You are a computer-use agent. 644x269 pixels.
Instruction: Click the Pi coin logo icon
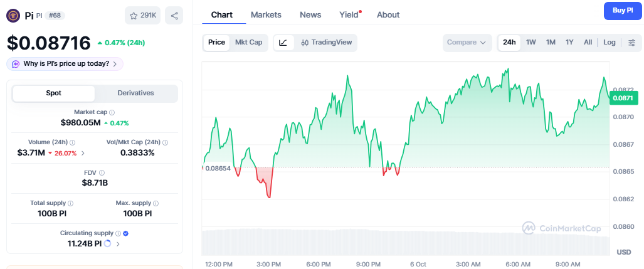pyautogui.click(x=13, y=16)
